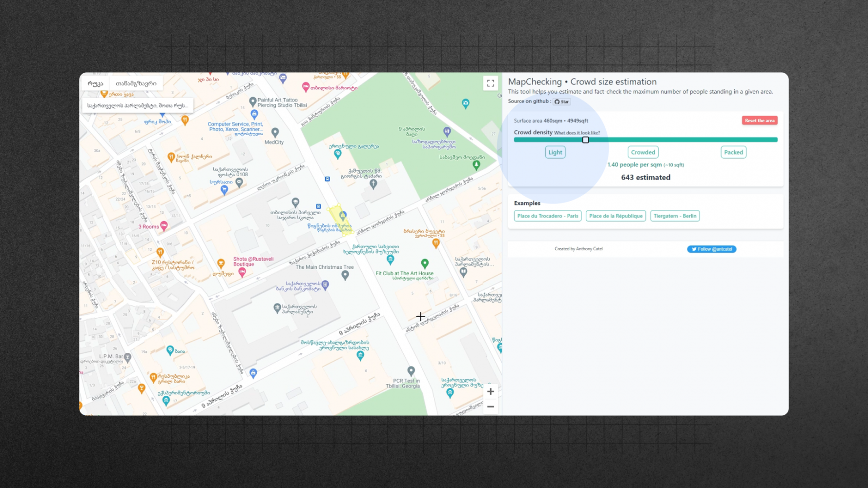Click the green pin above Fit Club label
The width and height of the screenshot is (868, 488).
coord(425,264)
